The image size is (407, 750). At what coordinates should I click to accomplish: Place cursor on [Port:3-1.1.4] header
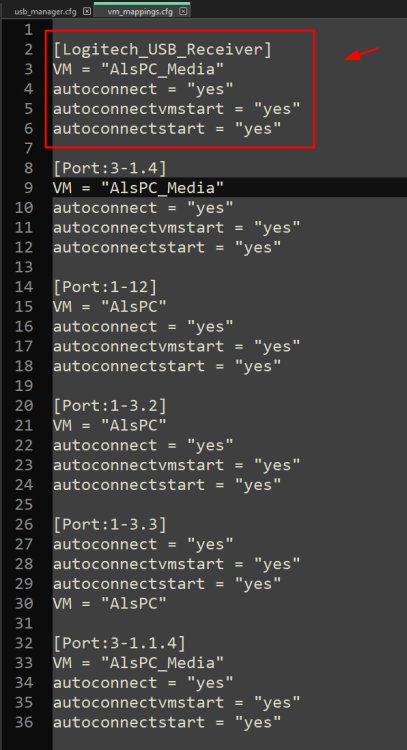pos(119,643)
